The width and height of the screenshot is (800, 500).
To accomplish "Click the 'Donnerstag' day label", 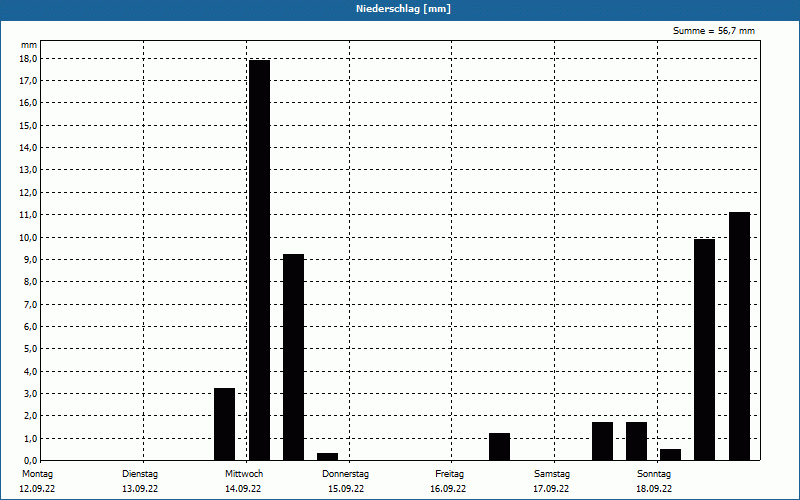I will (345, 474).
